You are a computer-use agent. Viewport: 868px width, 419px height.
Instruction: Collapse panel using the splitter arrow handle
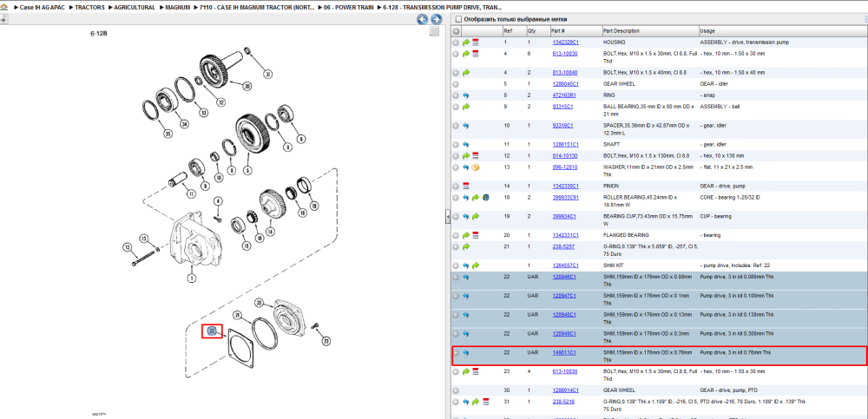448,218
